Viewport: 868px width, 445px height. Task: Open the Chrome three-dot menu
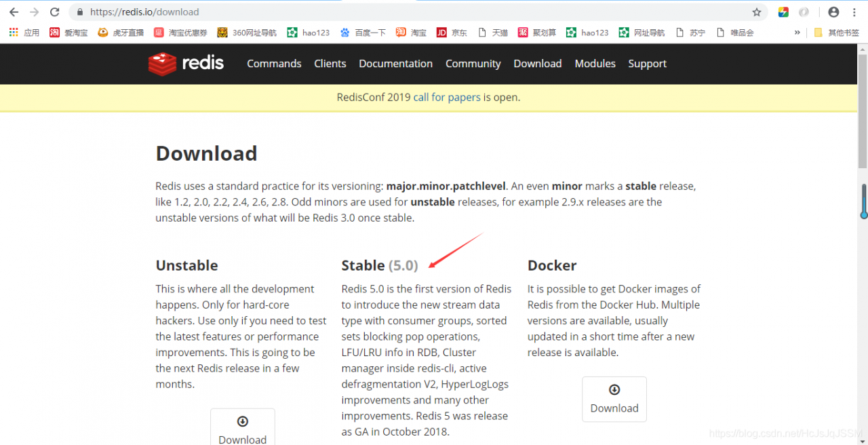pyautogui.click(x=854, y=12)
